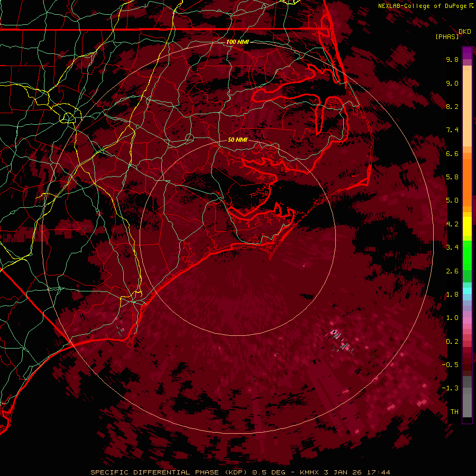Select the pale peach color bar segment
The image size is (476, 476).
467,108
